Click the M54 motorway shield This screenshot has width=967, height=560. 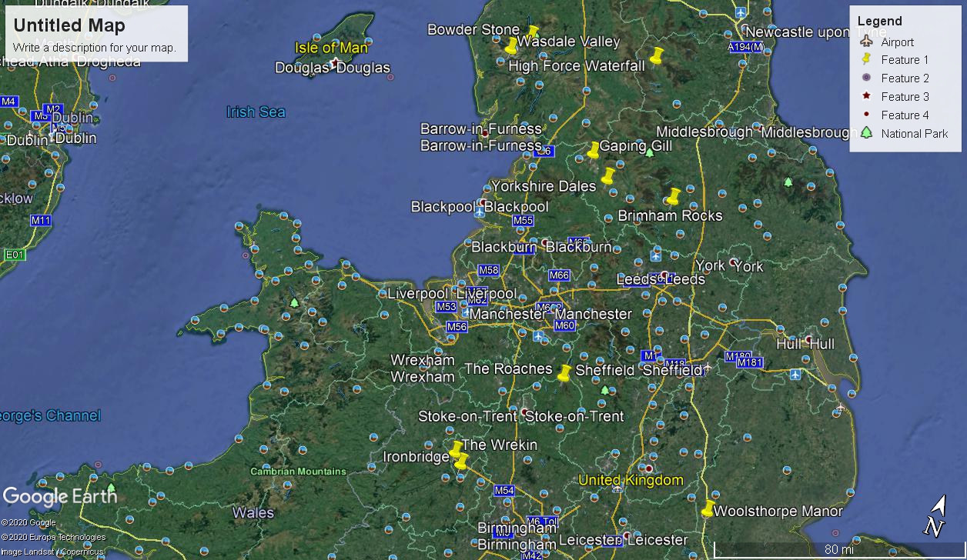click(x=504, y=491)
